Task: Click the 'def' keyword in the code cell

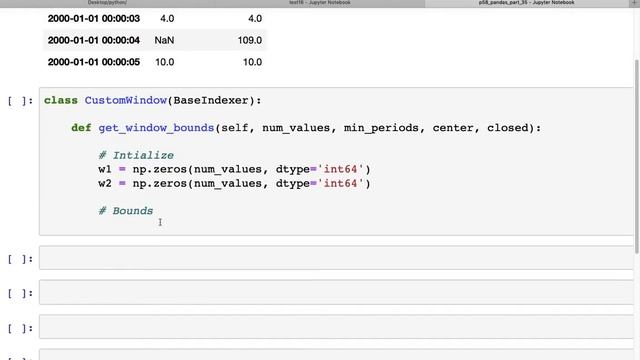Action: pyautogui.click(x=81, y=128)
